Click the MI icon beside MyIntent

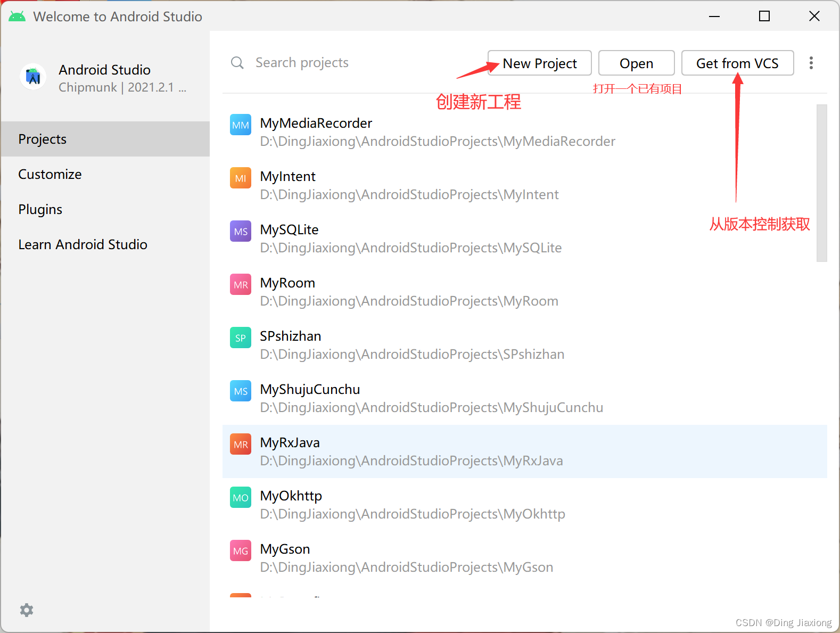241,178
